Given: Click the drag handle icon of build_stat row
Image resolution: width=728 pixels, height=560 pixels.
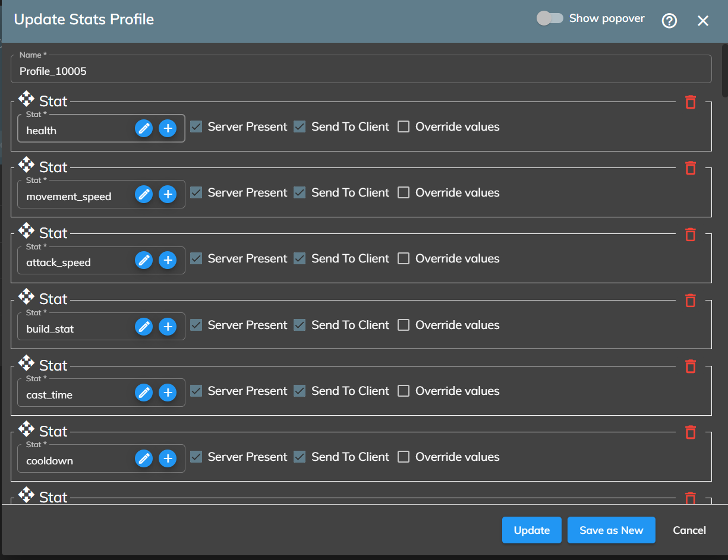Looking at the screenshot, I should [26, 296].
